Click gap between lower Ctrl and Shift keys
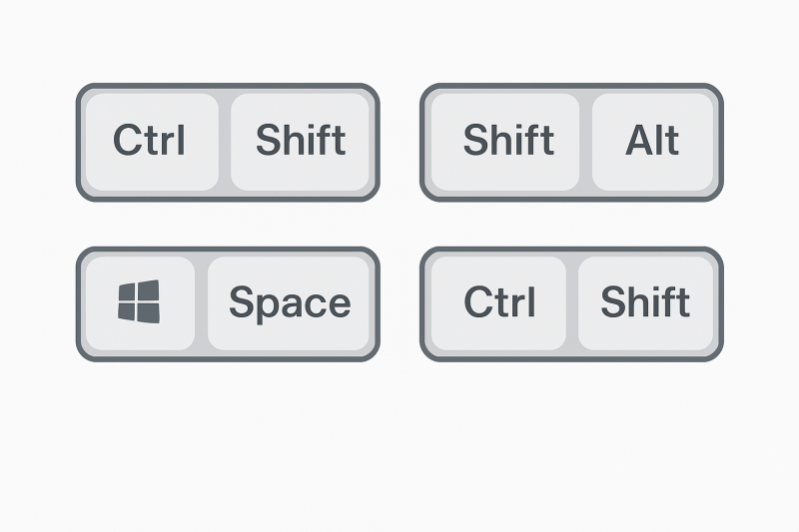This screenshot has width=799, height=532. (572, 303)
